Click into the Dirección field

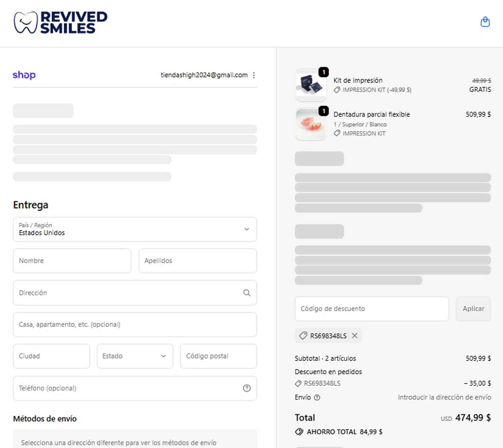(135, 293)
